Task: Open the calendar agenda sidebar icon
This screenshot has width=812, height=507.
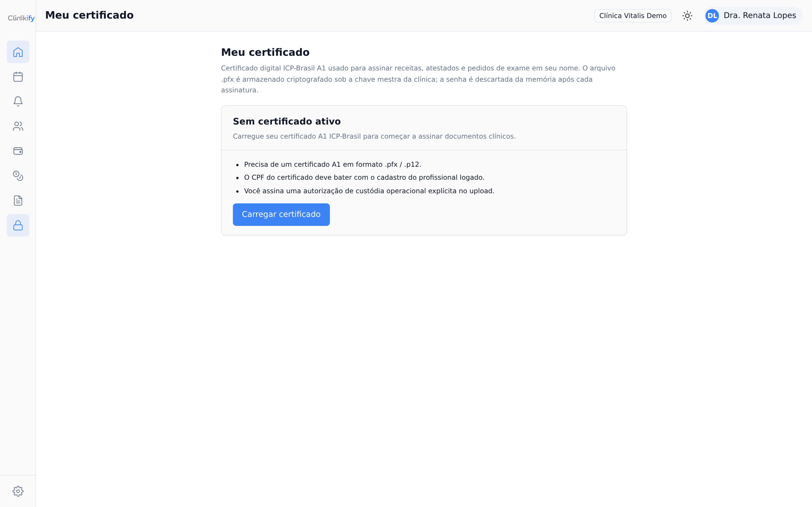Action: 18,77
